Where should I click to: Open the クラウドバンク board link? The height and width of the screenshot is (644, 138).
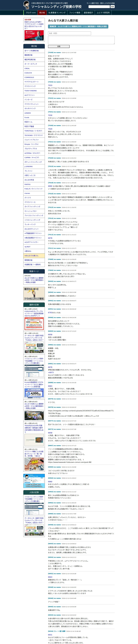click(x=34, y=86)
